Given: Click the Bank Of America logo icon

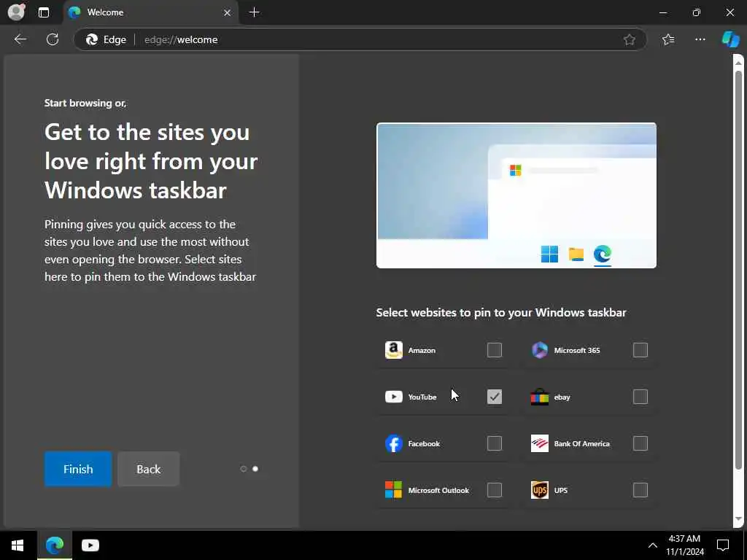Looking at the screenshot, I should tap(539, 443).
